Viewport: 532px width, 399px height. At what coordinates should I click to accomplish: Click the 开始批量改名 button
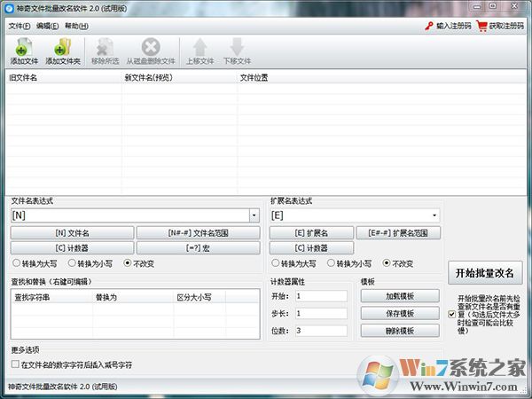[485, 273]
